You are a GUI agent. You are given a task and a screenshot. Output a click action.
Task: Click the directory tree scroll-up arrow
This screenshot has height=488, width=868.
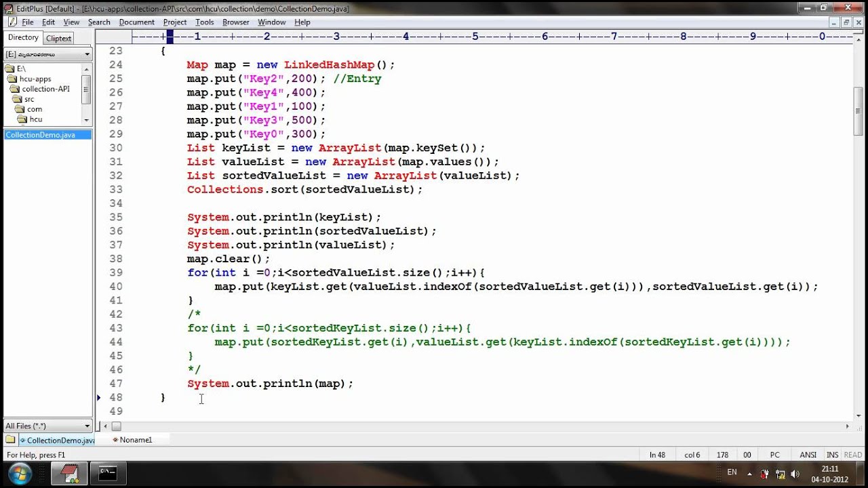tap(86, 68)
